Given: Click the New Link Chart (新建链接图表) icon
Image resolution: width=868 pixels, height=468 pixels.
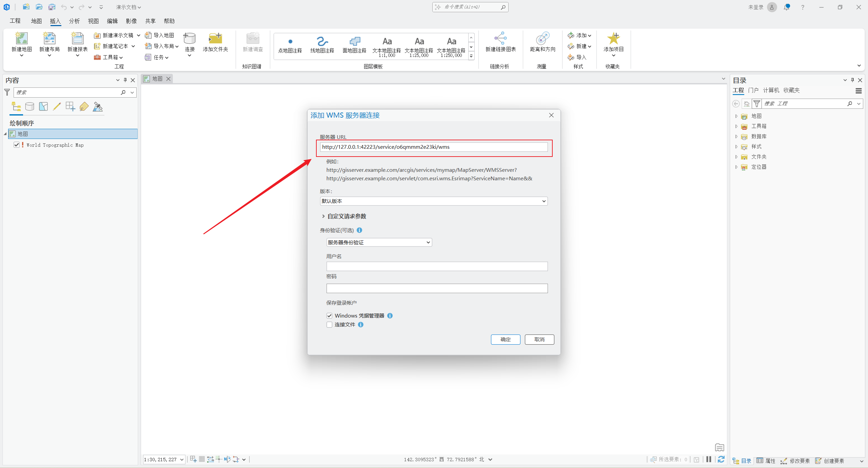Looking at the screenshot, I should coord(500,38).
